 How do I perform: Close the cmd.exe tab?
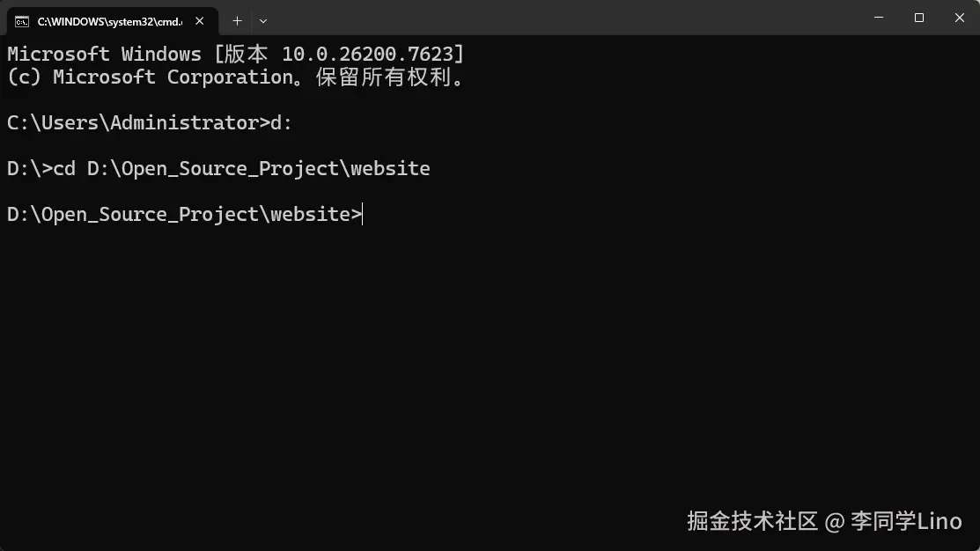click(199, 21)
